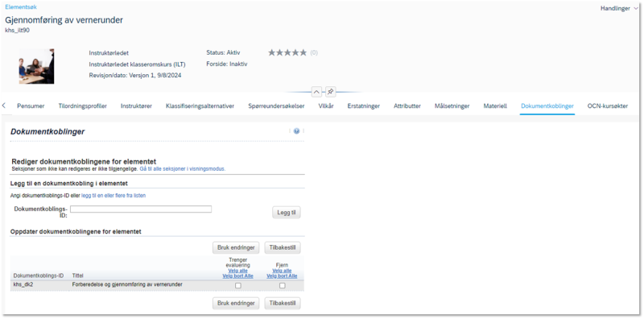Click the 'Instruktørledet klasseromskurs (ILT)' text
Viewport: 644px width, 319px height.
(137, 64)
